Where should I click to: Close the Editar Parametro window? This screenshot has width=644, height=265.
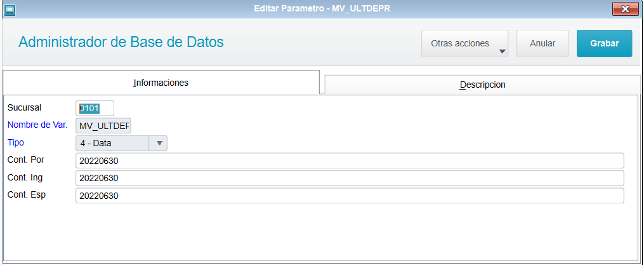pos(627,9)
